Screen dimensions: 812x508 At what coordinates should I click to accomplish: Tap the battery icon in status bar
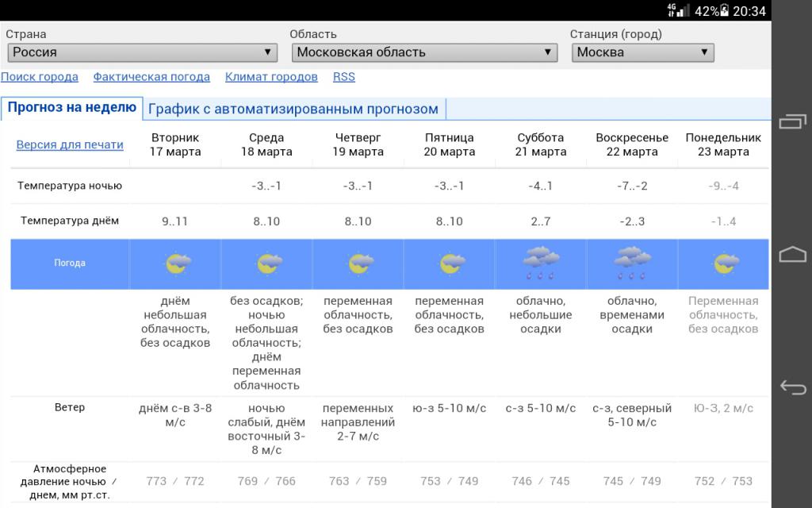click(724, 10)
